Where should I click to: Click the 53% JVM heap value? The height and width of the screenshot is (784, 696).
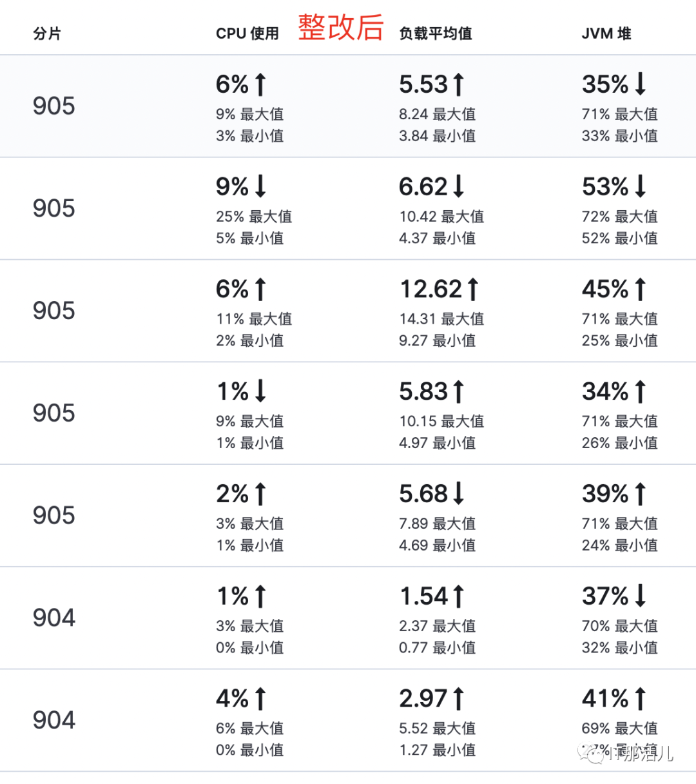pos(605,186)
